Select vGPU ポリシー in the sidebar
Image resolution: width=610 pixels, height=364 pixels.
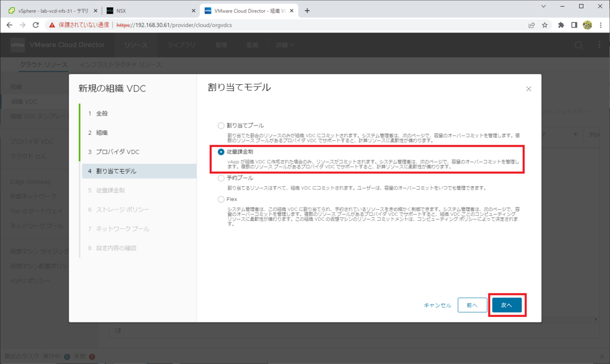pos(30,281)
